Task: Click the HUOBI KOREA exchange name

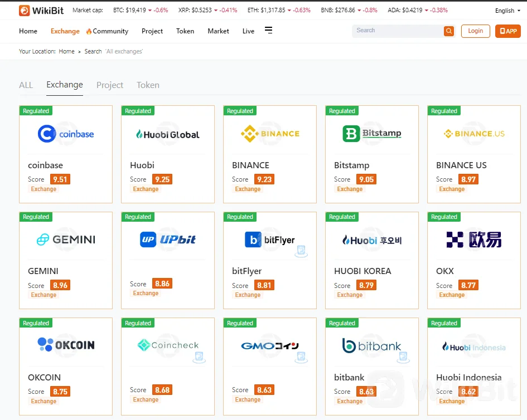Action: (x=362, y=271)
